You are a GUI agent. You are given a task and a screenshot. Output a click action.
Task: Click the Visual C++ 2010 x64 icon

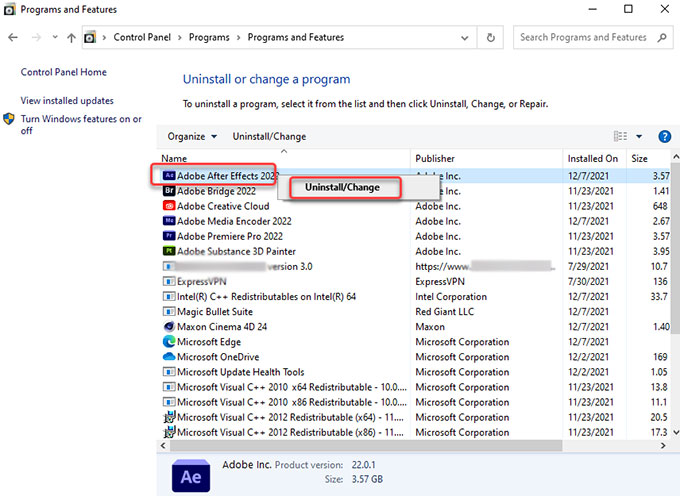click(x=169, y=387)
